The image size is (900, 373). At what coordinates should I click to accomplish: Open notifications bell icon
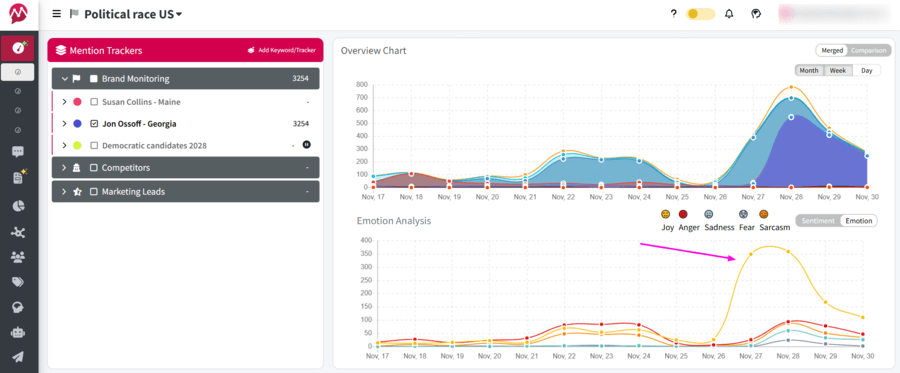pos(729,14)
